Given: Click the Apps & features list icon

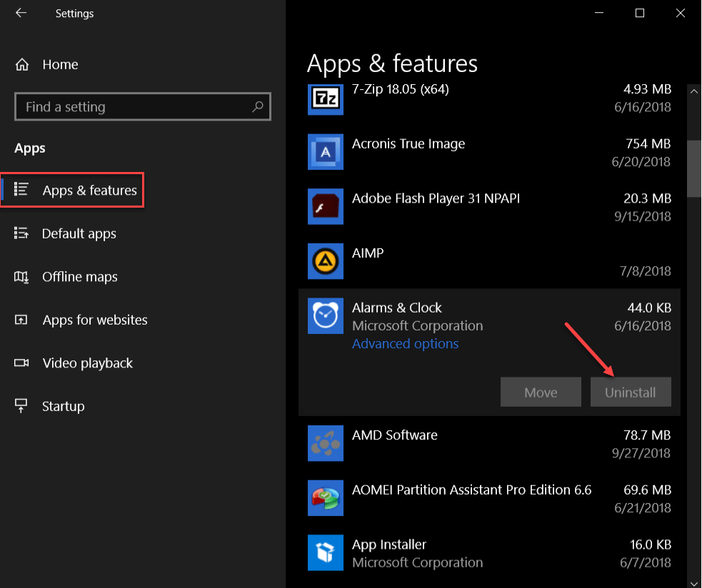Looking at the screenshot, I should pyautogui.click(x=21, y=189).
